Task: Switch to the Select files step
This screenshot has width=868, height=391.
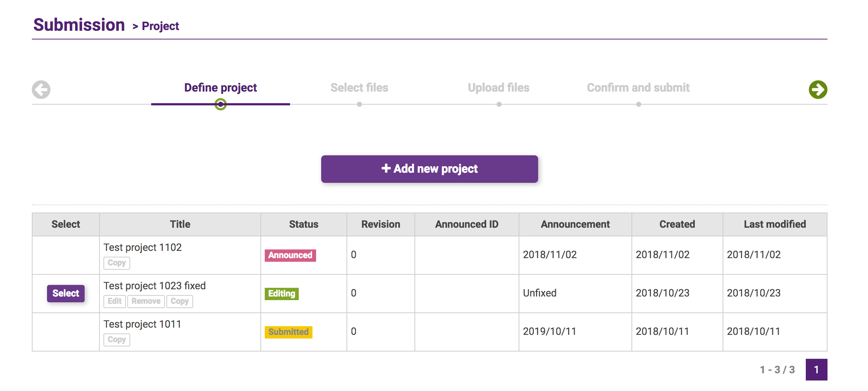Action: point(359,88)
